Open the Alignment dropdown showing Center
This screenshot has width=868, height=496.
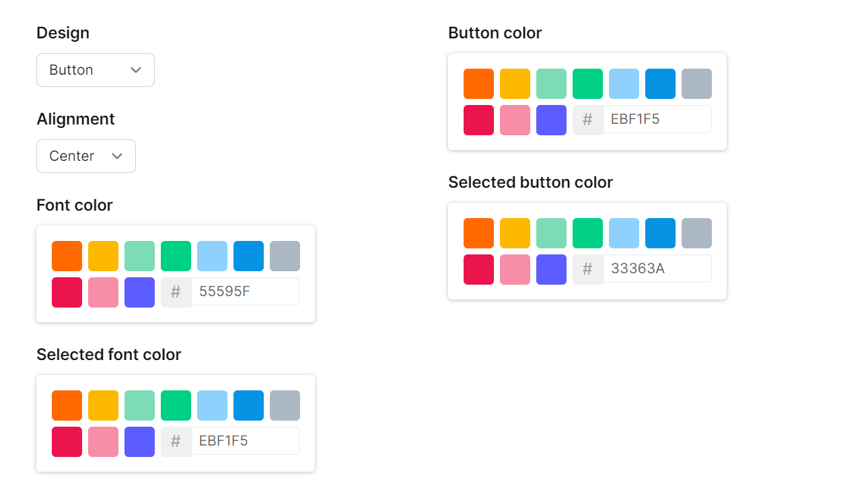[x=86, y=156]
